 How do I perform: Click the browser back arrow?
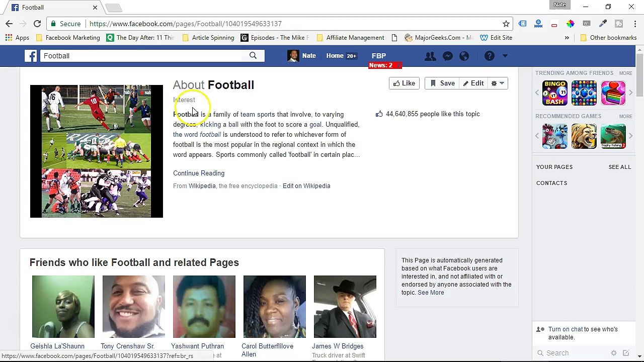[x=9, y=24]
